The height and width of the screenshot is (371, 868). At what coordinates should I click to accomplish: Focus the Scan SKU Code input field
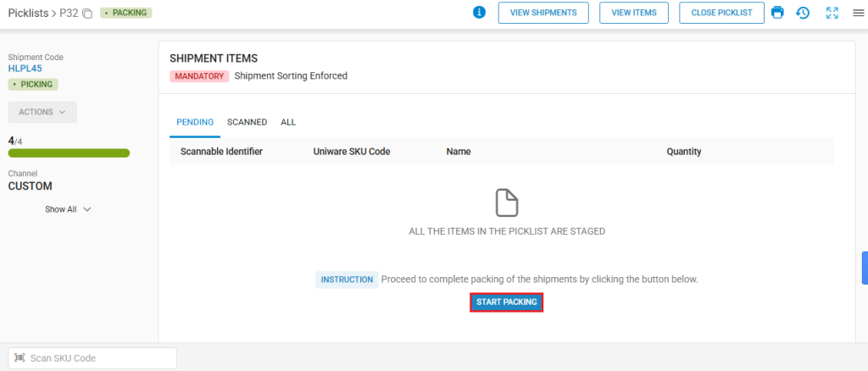[x=92, y=357]
